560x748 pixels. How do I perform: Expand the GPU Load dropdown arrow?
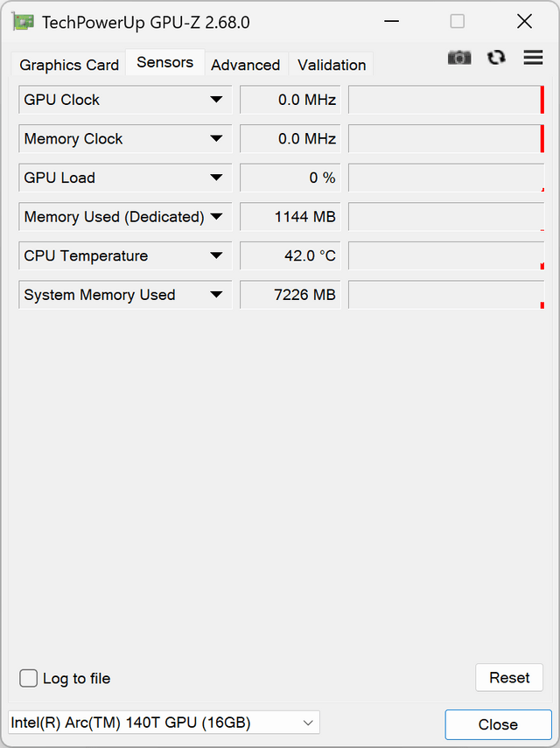(216, 178)
